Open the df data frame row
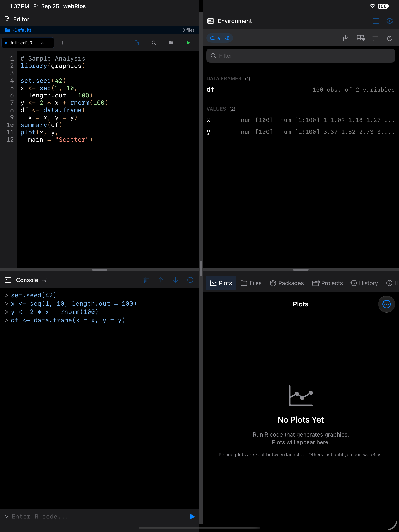Image resolution: width=399 pixels, height=532 pixels. [x=301, y=90]
